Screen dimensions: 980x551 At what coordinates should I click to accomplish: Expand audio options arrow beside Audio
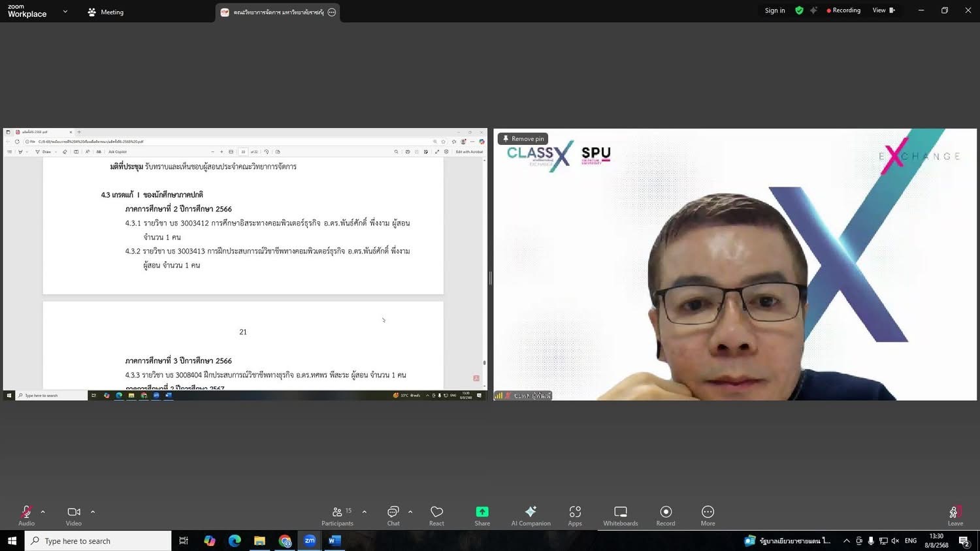point(43,512)
